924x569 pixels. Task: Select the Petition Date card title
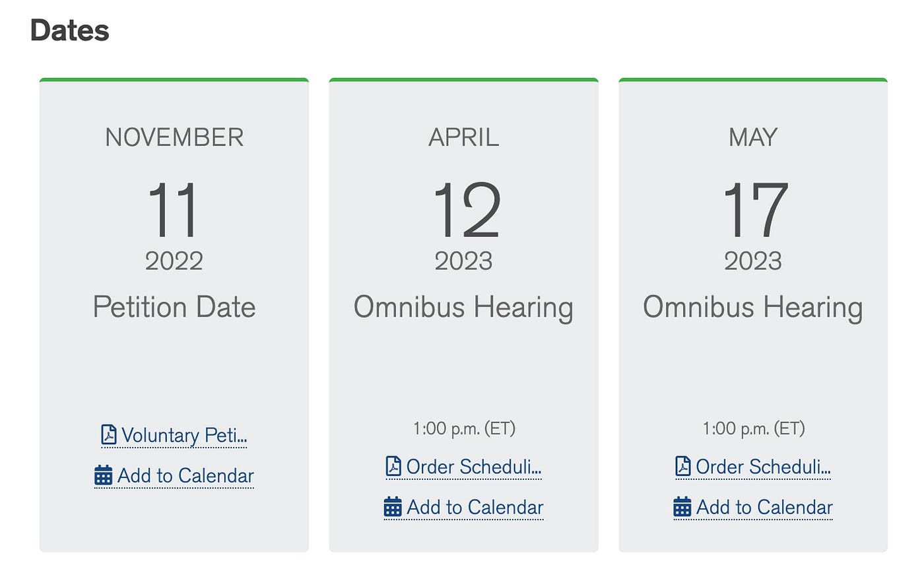pyautogui.click(x=174, y=307)
